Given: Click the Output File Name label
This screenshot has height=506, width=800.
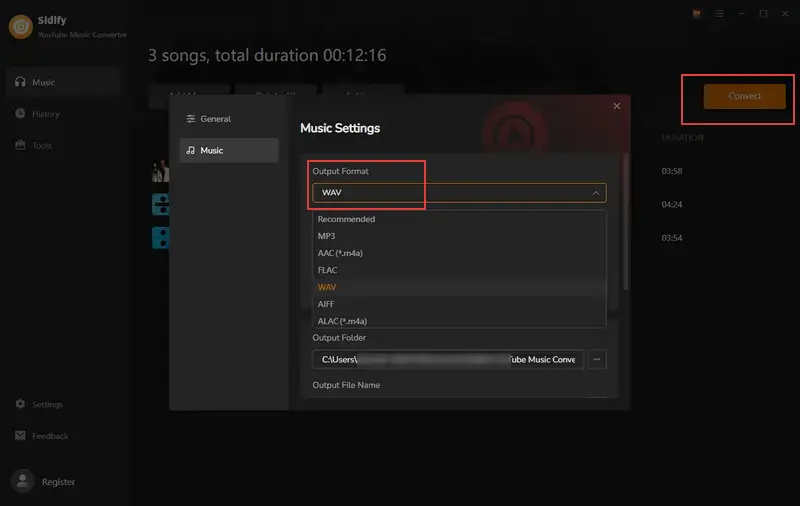Looking at the screenshot, I should (x=346, y=385).
